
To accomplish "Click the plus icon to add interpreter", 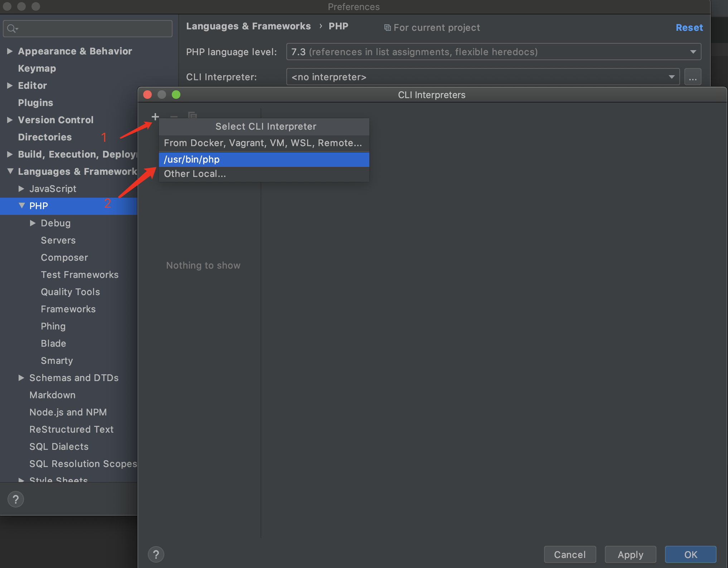I will point(155,116).
